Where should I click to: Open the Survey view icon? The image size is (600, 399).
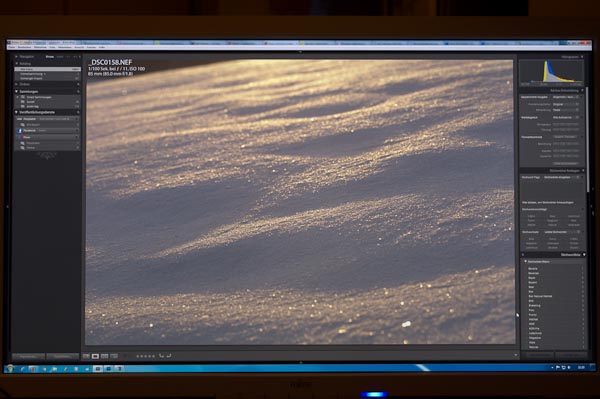tap(114, 356)
